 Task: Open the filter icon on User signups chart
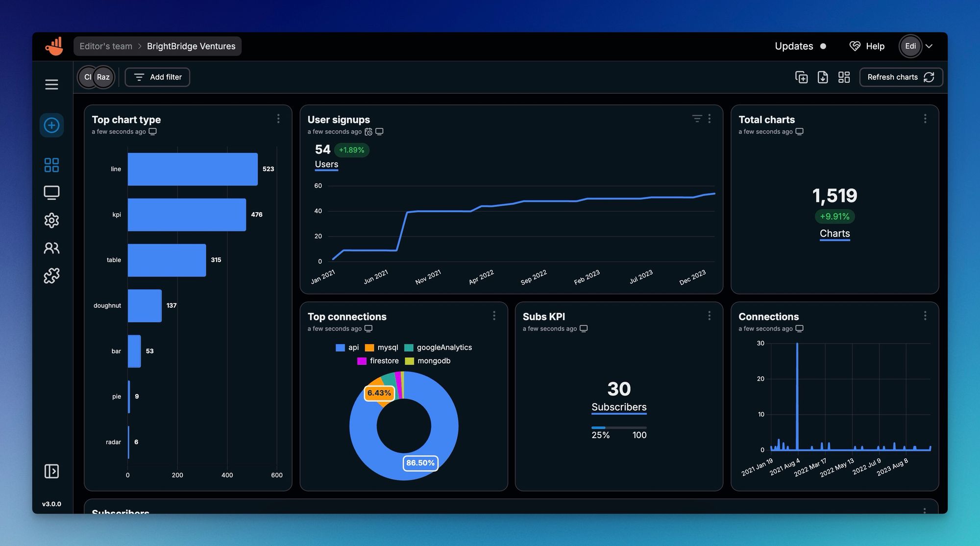pyautogui.click(x=696, y=118)
